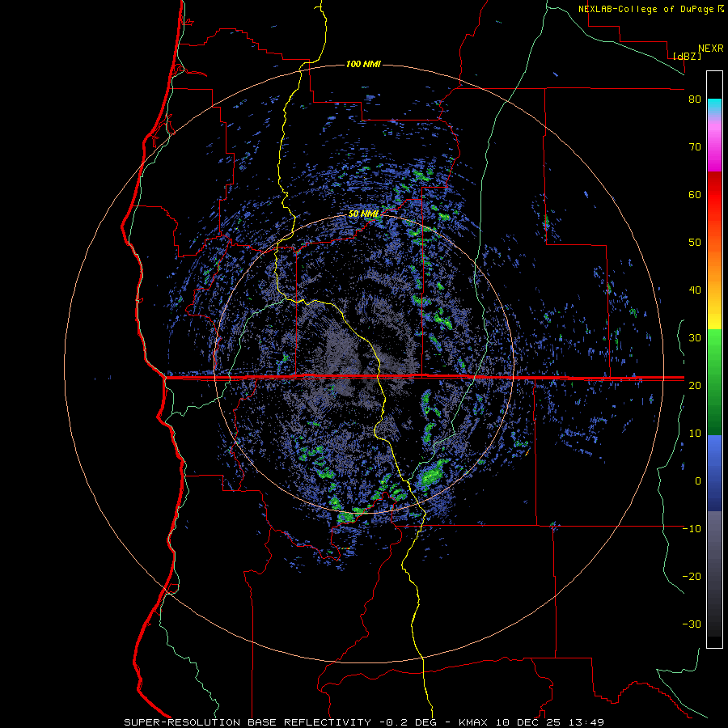728x728 pixels.
Task: Click the [dBZ] unit label
Action: pos(687,56)
